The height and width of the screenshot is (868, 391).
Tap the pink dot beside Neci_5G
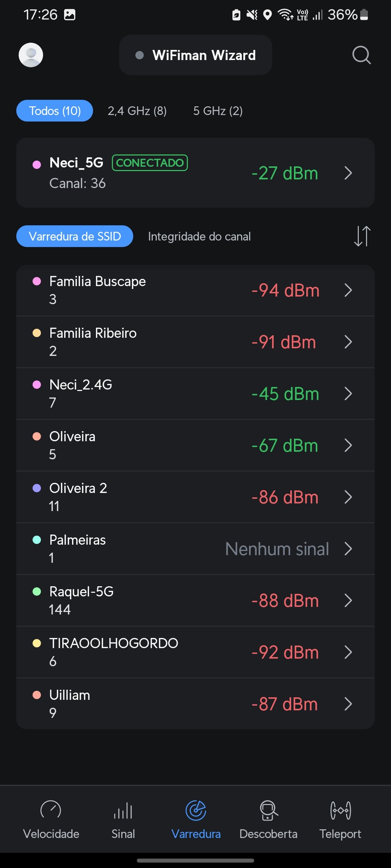click(37, 165)
